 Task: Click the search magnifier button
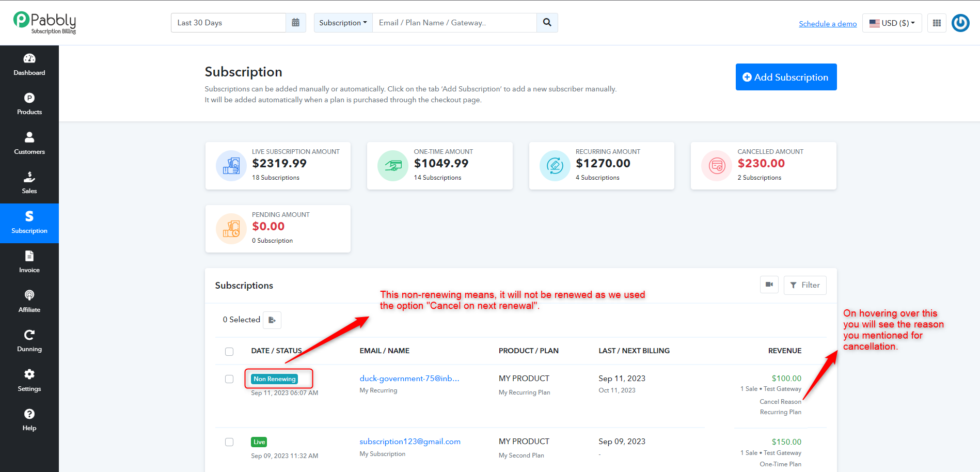(x=547, y=23)
